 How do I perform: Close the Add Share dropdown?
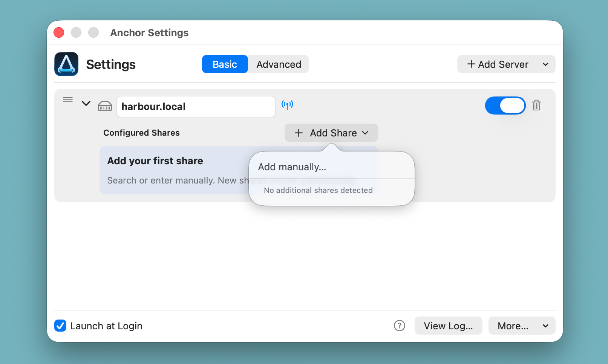pyautogui.click(x=331, y=133)
